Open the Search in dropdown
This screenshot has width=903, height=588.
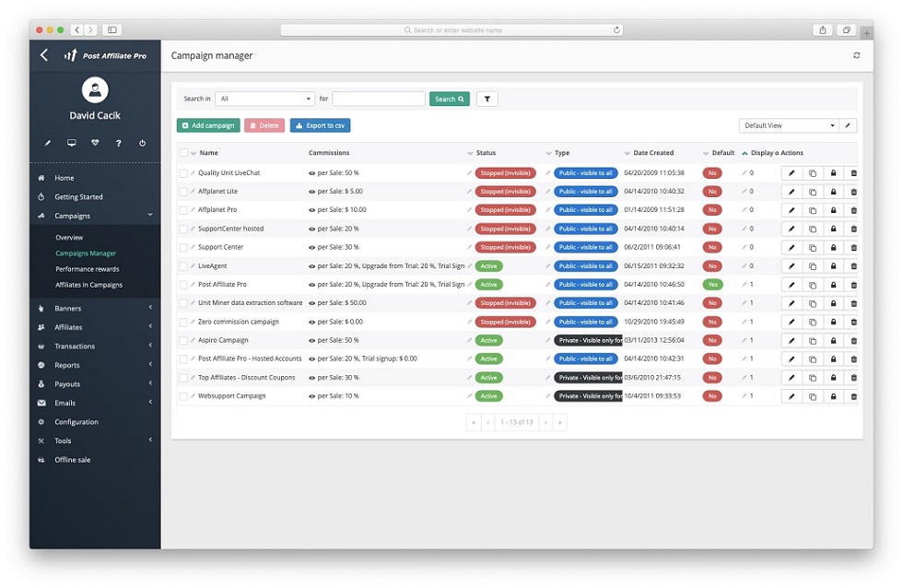264,98
